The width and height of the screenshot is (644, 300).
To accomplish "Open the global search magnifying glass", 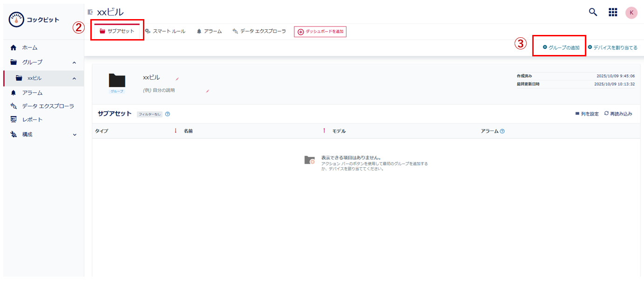I will [x=592, y=12].
